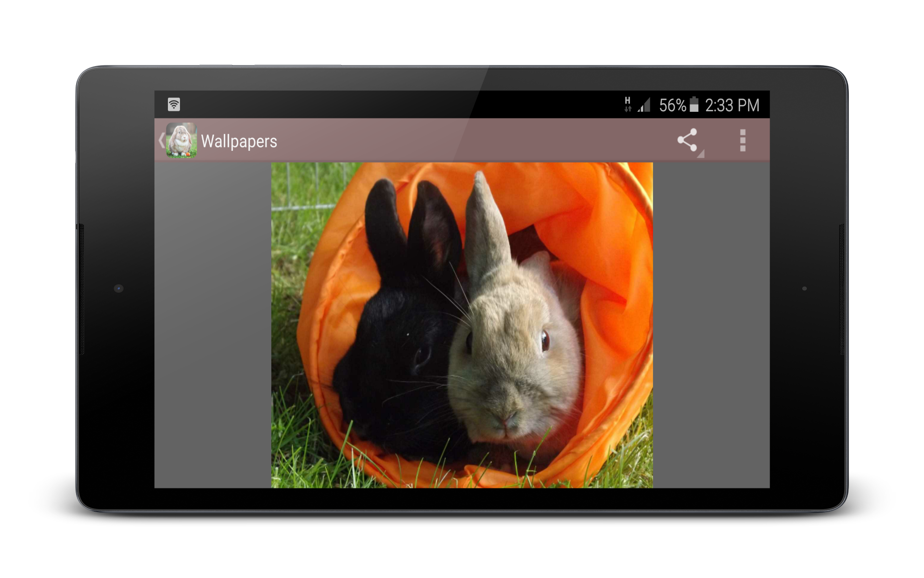Click the Wallpapers title text
Image resolution: width=924 pixels, height=578 pixels.
pyautogui.click(x=239, y=141)
